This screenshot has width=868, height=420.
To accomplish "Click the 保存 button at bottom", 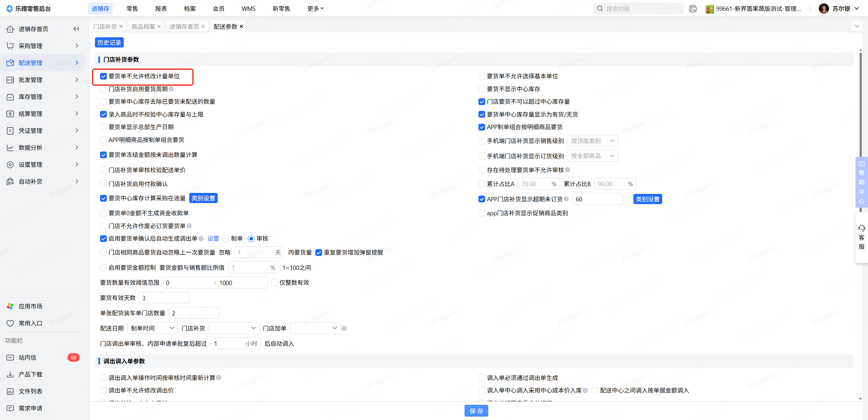I will [476, 411].
